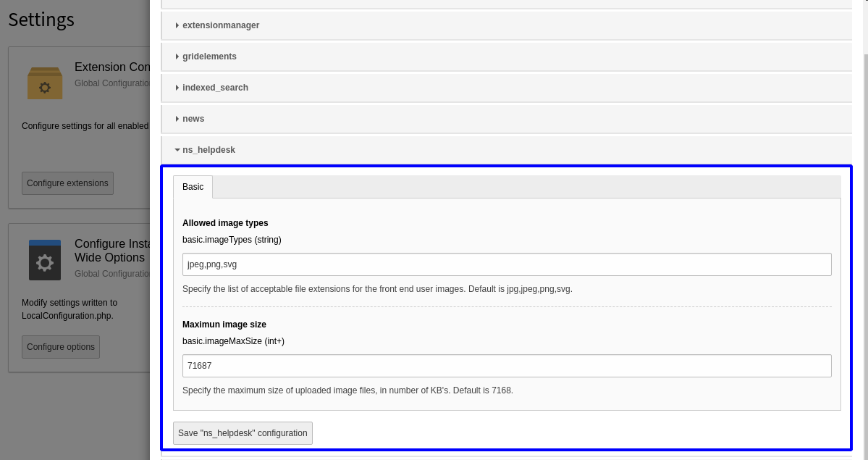Click the ns_helpdesk disclosure triangle
Screen dimensions: 868x460
point(177,150)
